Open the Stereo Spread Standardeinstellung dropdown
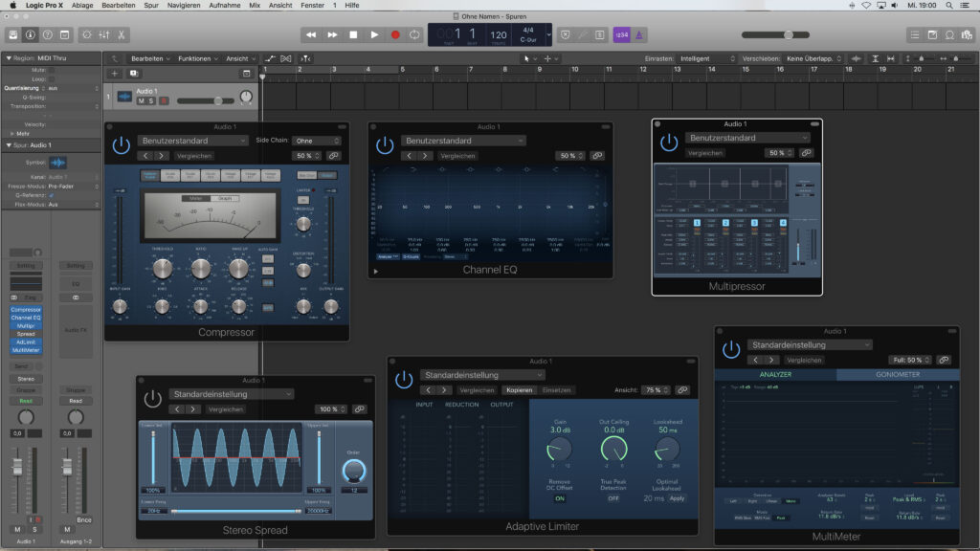 click(231, 394)
